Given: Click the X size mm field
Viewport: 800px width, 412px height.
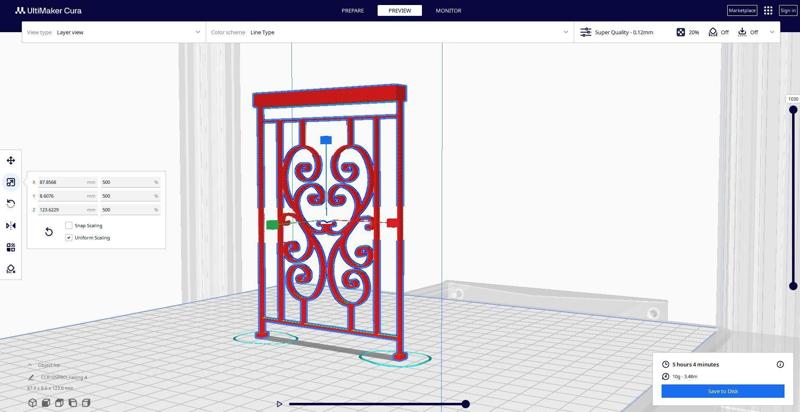Looking at the screenshot, I should point(67,182).
